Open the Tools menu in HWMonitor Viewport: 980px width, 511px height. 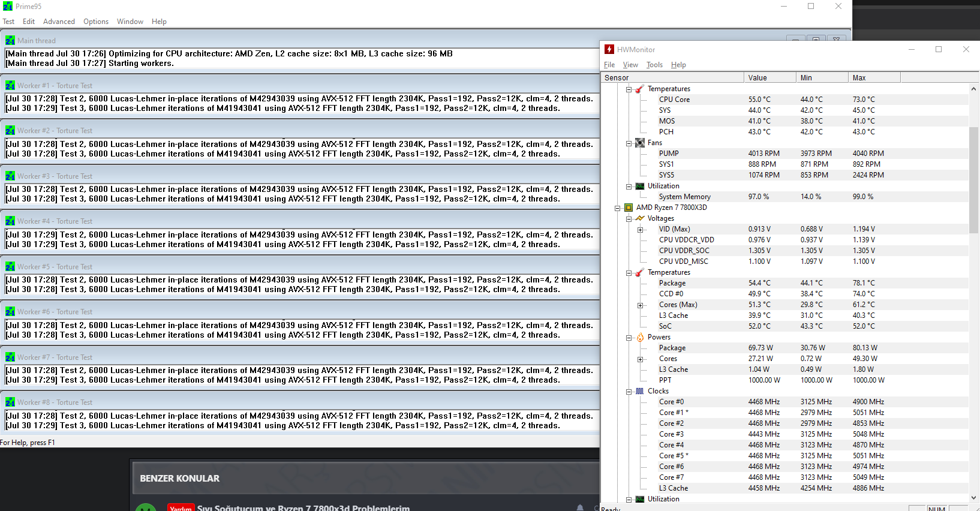point(654,65)
